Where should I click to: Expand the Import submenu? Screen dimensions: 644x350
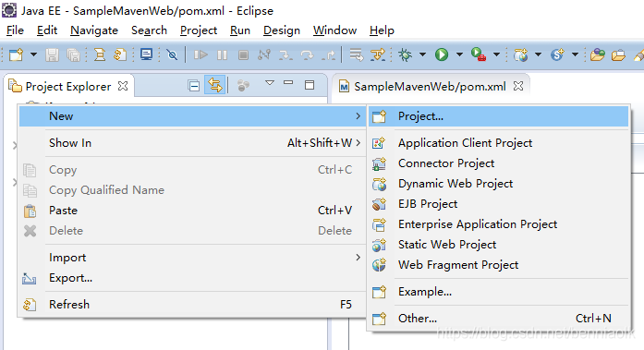coord(192,258)
